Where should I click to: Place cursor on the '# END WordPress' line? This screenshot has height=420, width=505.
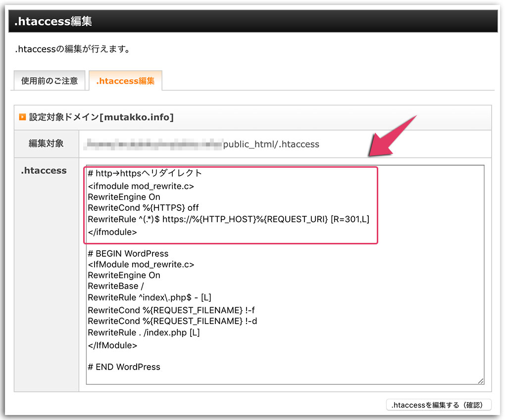124,367
